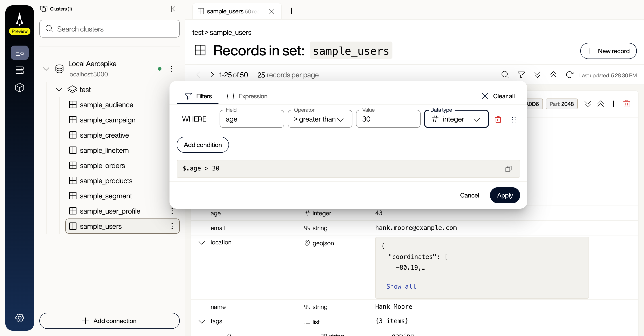Copy the $.age > 30 expression
Screen dimensions: 644x336
point(508,169)
